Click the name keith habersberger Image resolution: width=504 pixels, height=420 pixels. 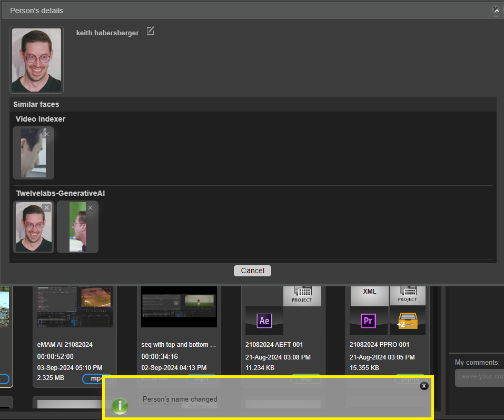click(x=107, y=33)
